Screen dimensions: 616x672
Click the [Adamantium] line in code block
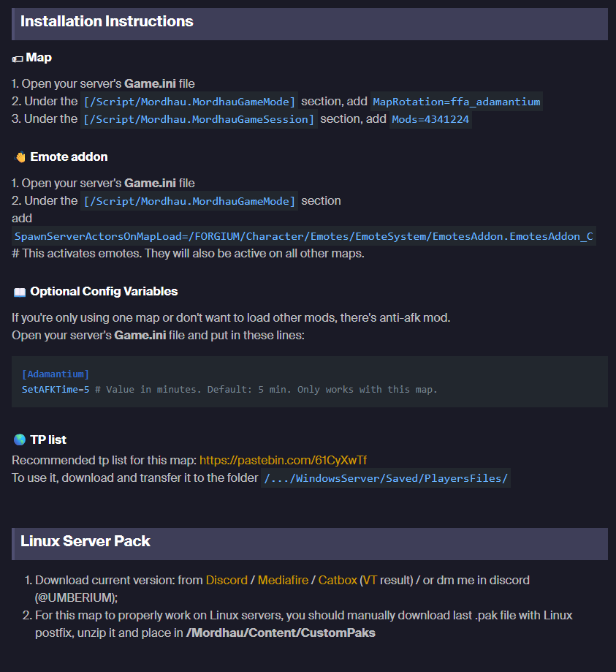point(56,374)
